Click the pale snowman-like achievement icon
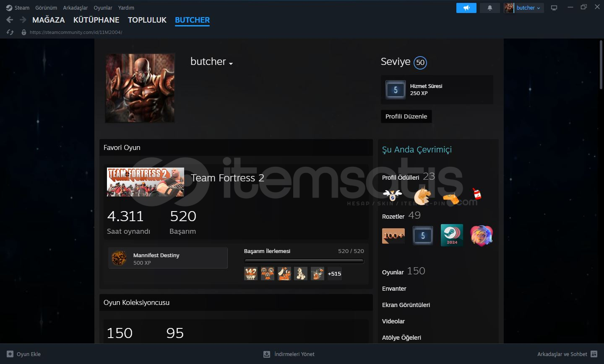Screen dimensions: 604x364 point(301,274)
